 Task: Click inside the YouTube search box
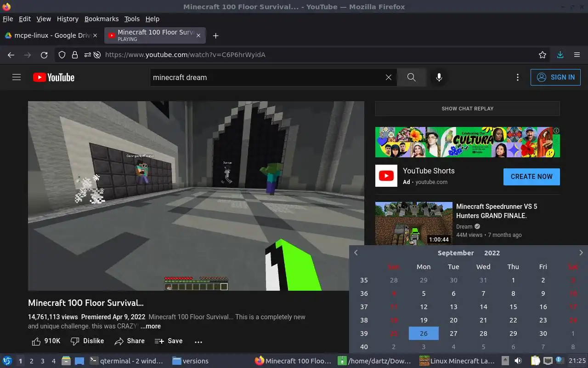pyautogui.click(x=266, y=77)
